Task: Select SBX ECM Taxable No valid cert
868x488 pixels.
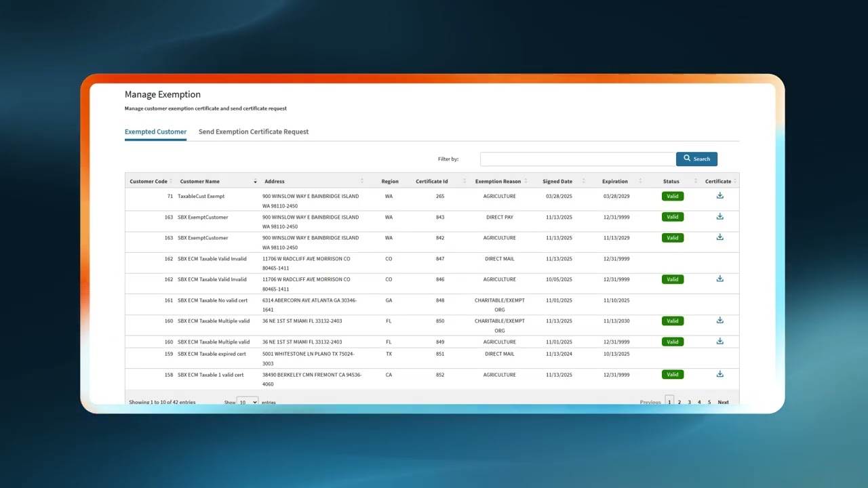Action: [212, 300]
